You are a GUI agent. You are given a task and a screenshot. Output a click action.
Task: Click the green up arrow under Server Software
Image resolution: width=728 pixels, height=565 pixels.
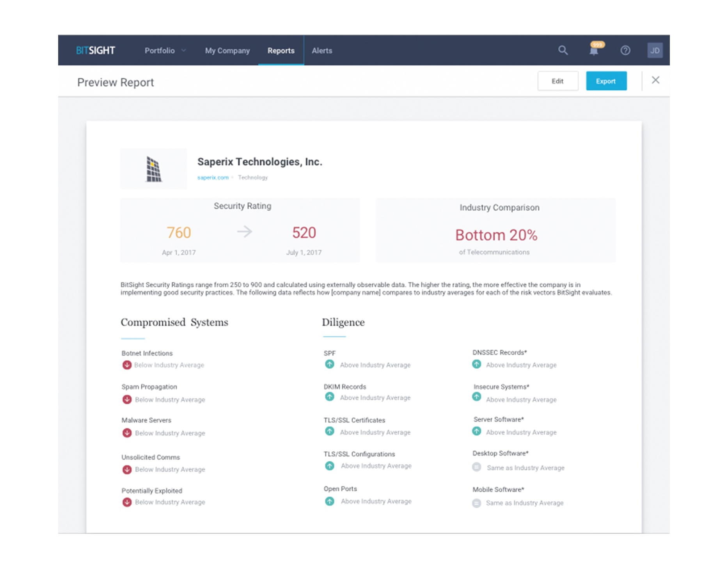tap(476, 431)
